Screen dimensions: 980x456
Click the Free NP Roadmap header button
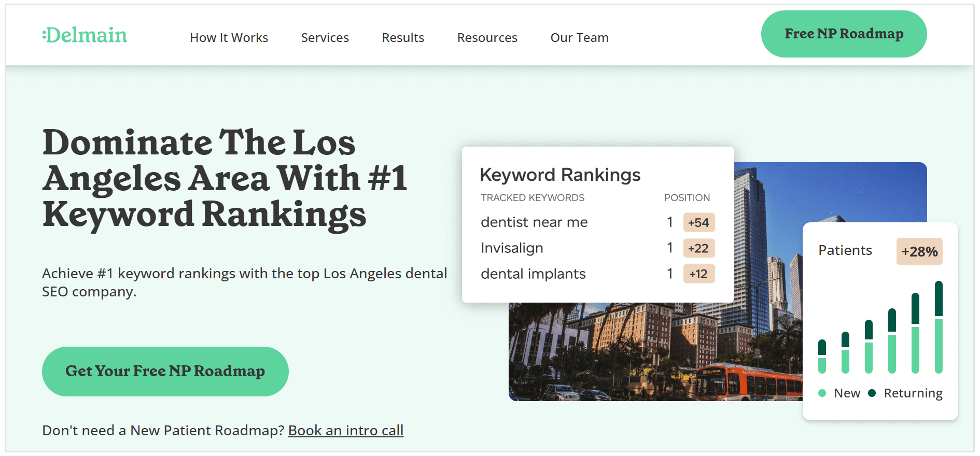click(x=844, y=34)
